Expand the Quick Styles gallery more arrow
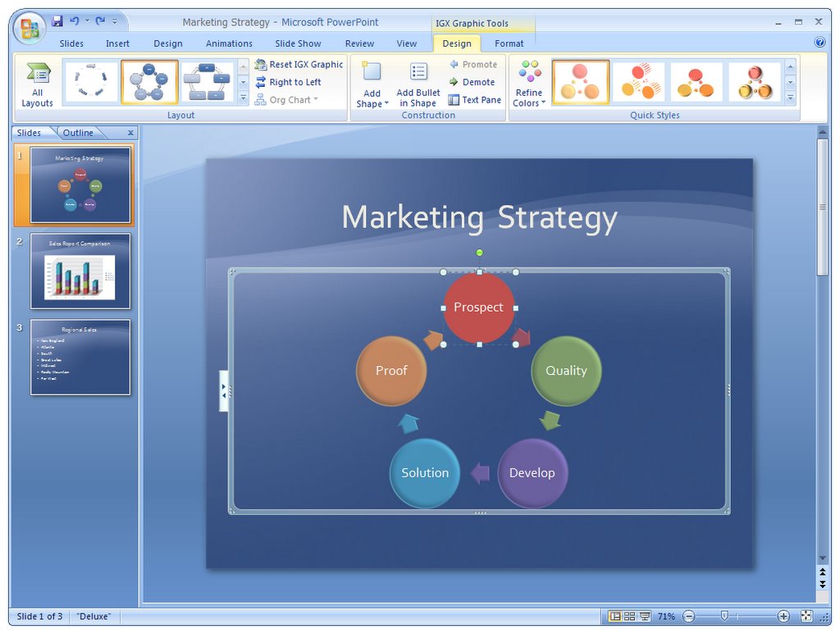 (x=790, y=98)
